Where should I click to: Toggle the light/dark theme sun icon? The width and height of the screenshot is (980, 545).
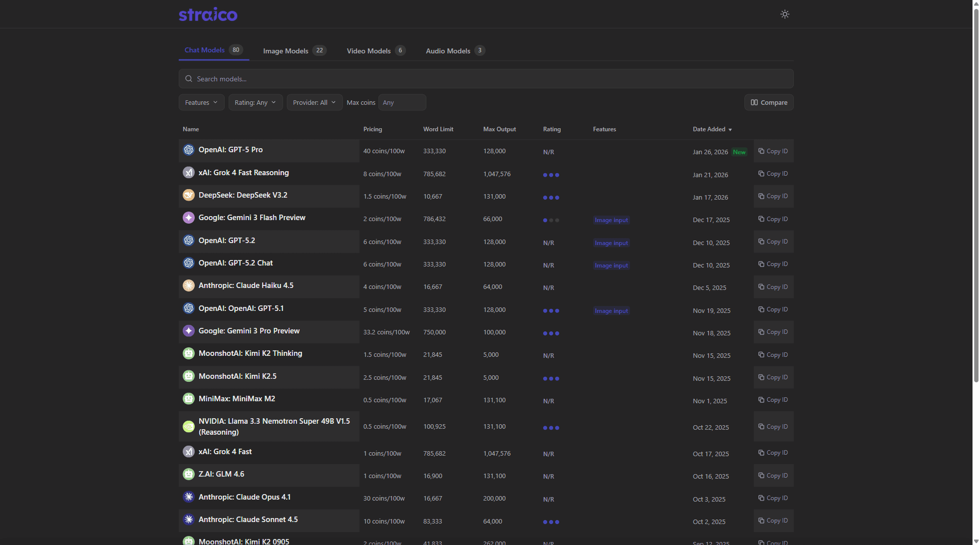click(x=785, y=14)
